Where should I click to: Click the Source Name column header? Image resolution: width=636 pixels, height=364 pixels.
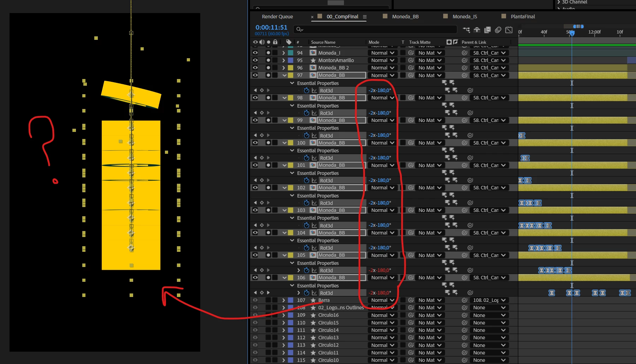coord(323,42)
